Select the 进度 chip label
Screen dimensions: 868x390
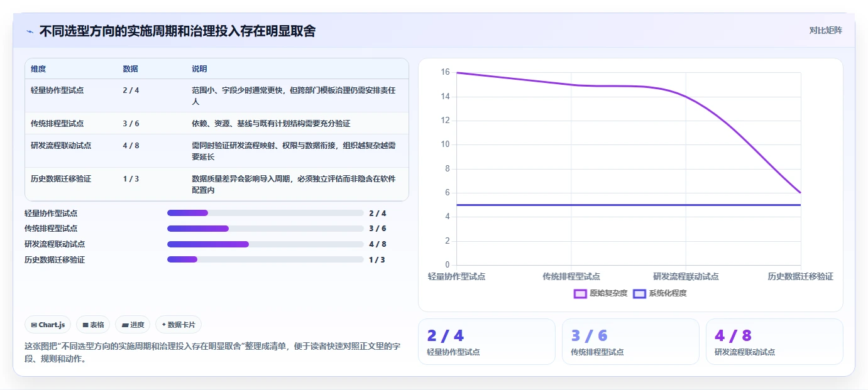(137, 325)
